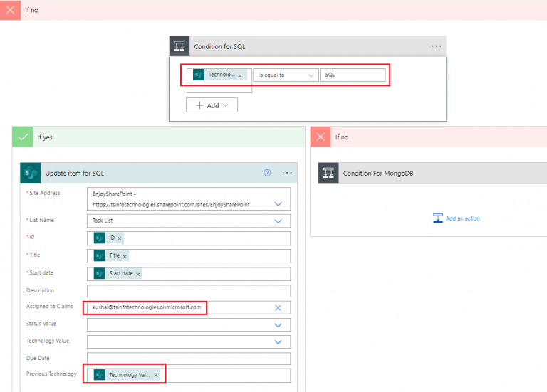
Task: Expand the Site Address dropdown
Action: tap(278, 204)
